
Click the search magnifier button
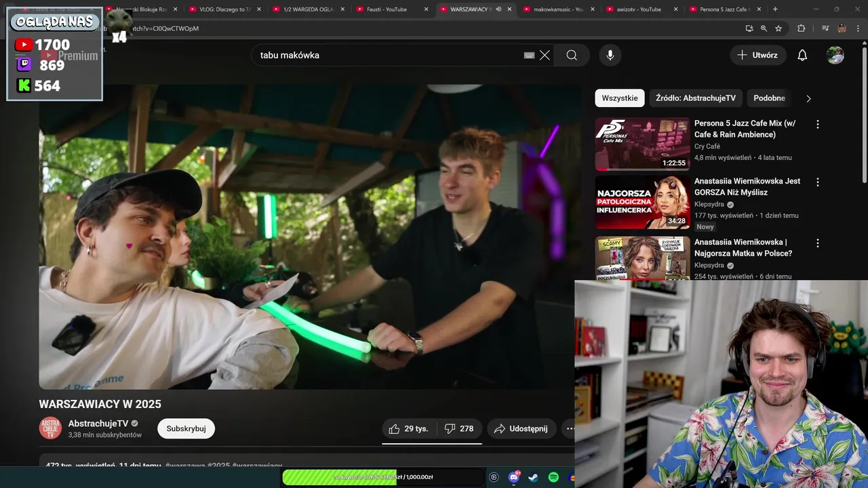(572, 55)
